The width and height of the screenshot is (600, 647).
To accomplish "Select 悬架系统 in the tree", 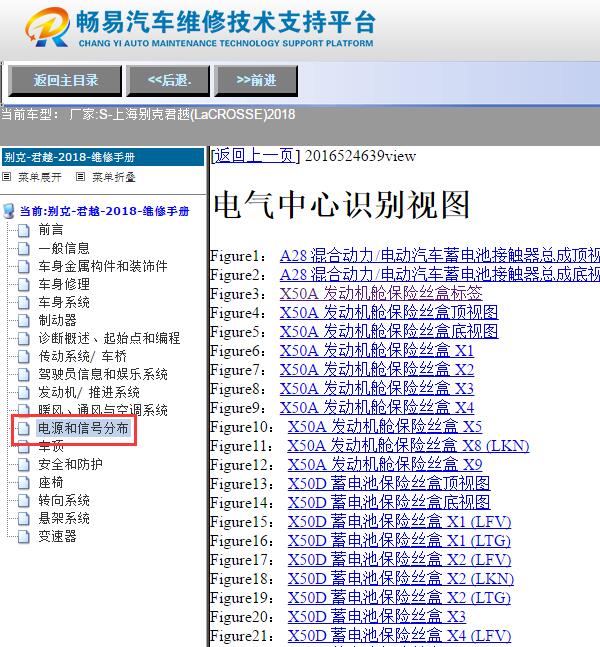I will [x=64, y=518].
